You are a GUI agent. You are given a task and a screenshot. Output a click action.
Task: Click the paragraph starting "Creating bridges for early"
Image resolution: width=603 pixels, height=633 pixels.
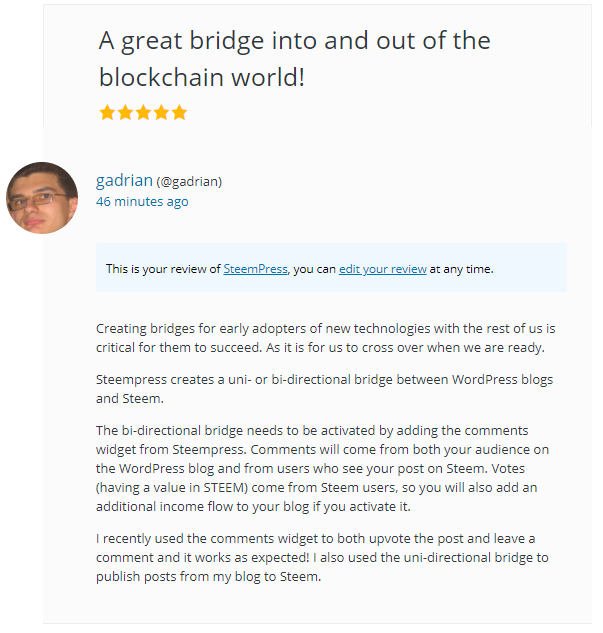click(325, 337)
